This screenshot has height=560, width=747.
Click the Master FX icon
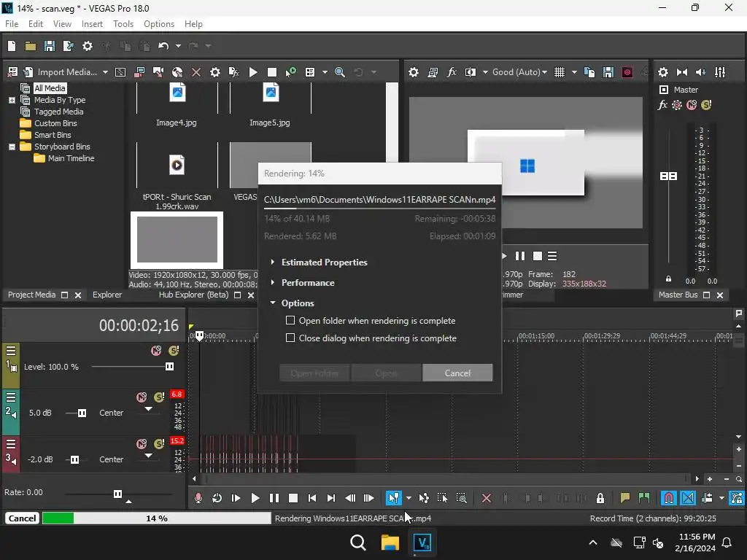pos(662,105)
